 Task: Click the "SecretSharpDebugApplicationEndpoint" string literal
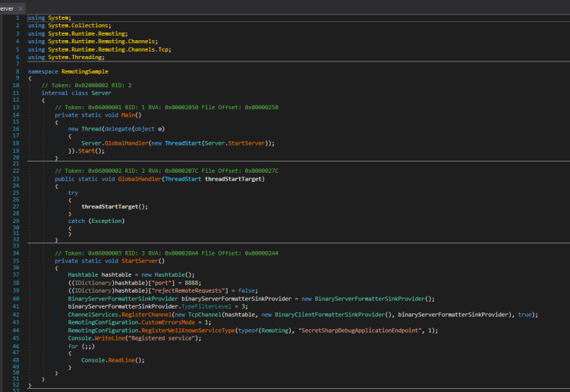(361, 330)
